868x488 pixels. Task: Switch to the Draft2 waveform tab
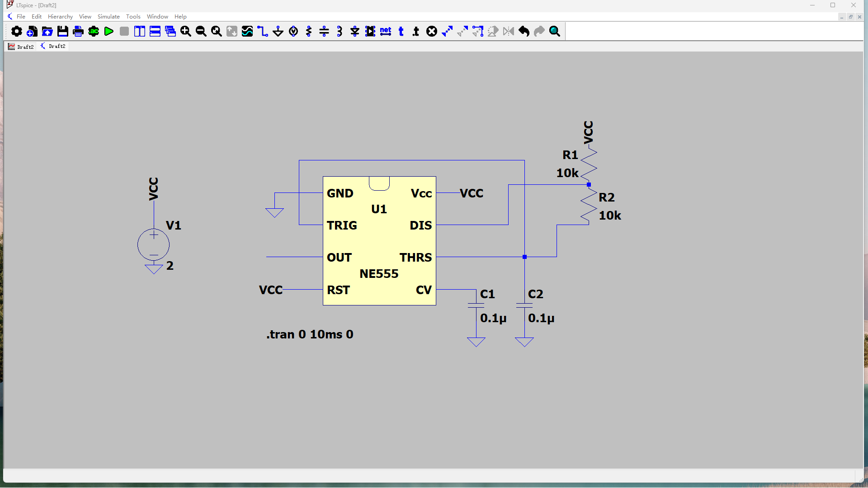tap(21, 47)
